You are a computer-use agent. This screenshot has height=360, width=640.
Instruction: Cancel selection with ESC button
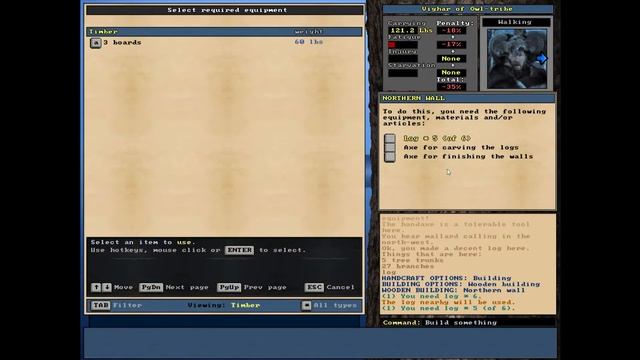click(x=314, y=287)
